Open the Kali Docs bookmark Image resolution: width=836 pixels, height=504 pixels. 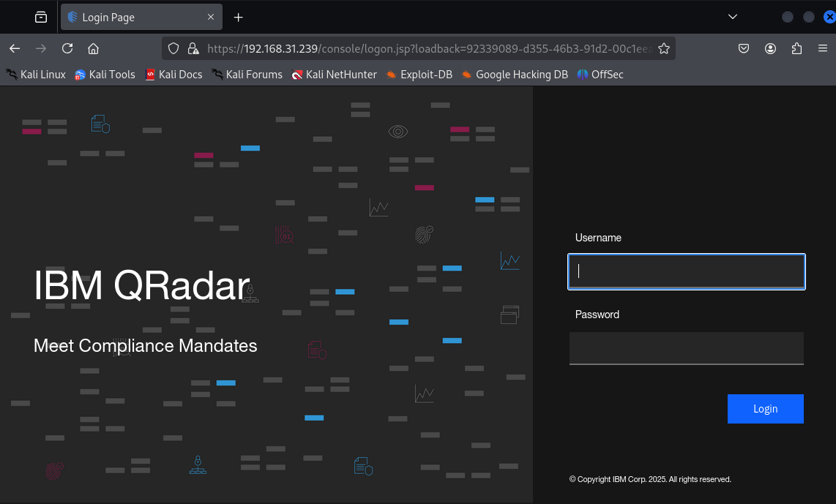(173, 75)
